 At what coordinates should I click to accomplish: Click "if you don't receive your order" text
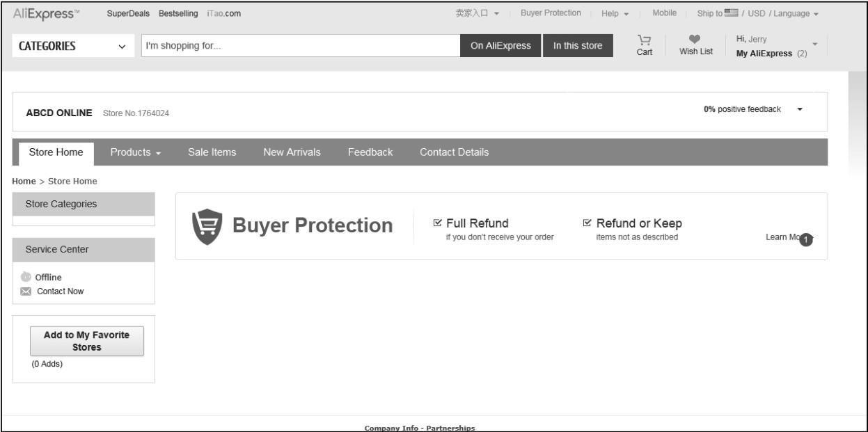coord(500,237)
